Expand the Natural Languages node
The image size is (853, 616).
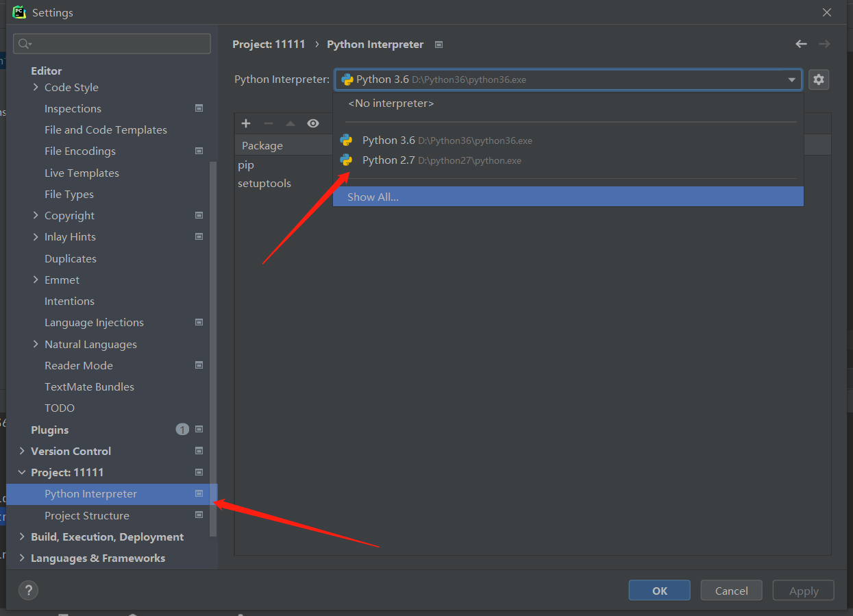36,344
